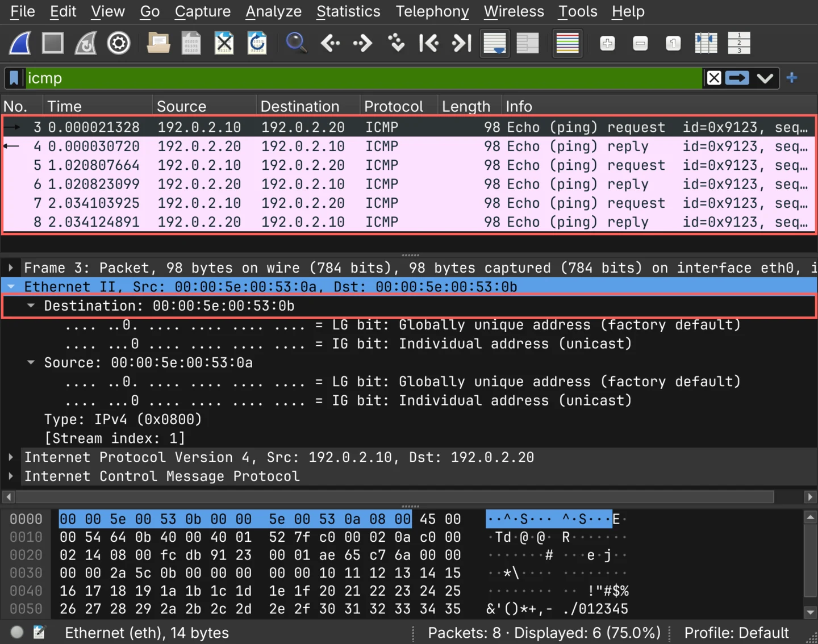818x644 pixels.
Task: Open the Wireless menu
Action: point(514,11)
